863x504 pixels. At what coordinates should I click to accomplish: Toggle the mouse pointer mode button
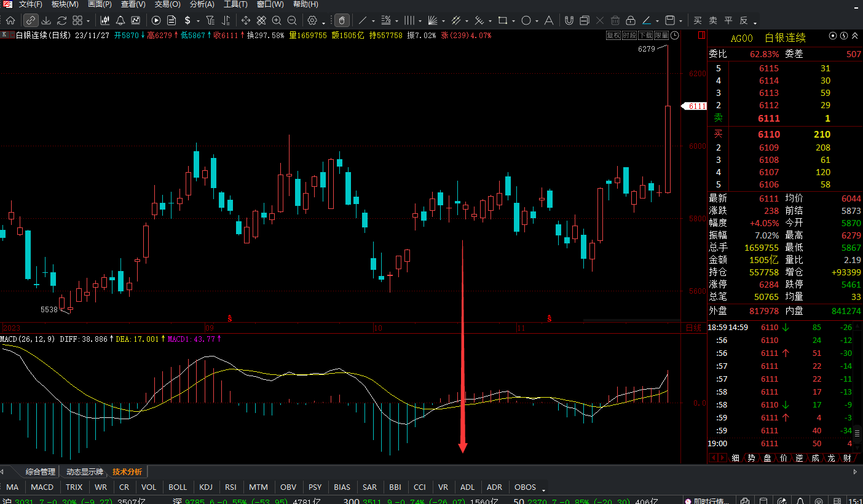click(342, 20)
